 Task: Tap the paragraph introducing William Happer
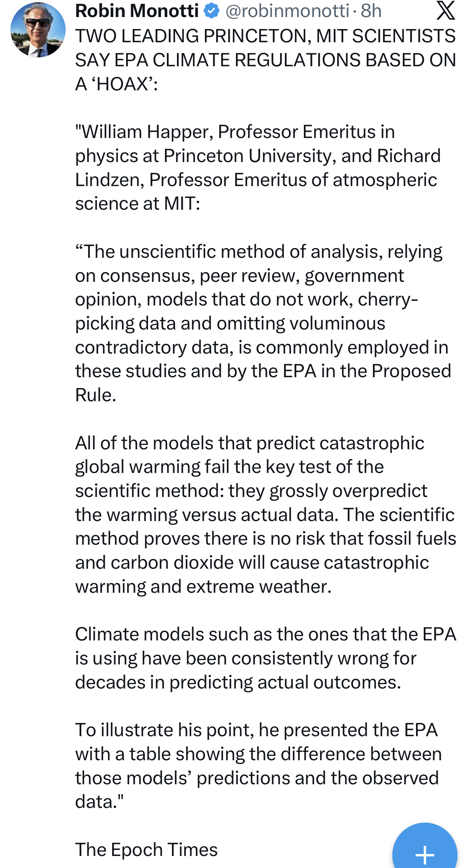click(258, 168)
